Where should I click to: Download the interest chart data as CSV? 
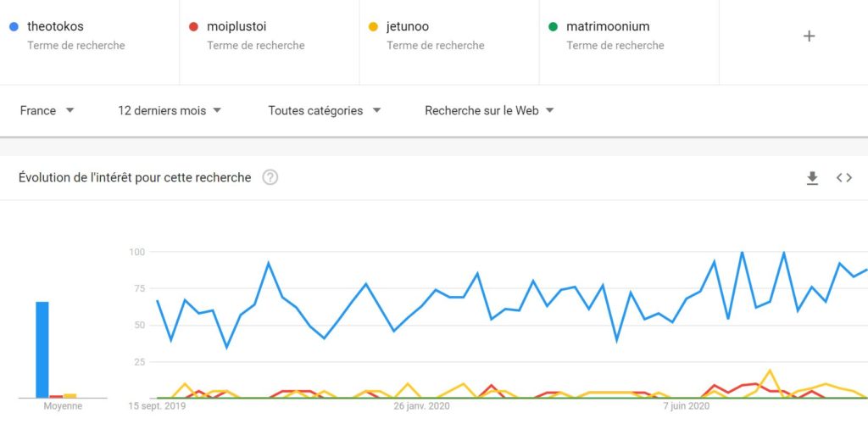[x=812, y=178]
